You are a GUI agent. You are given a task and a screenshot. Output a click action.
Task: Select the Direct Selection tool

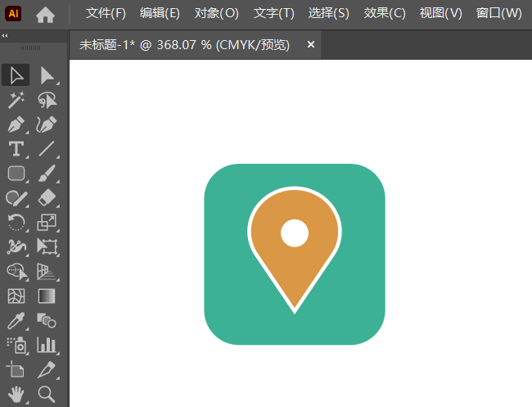coord(47,75)
